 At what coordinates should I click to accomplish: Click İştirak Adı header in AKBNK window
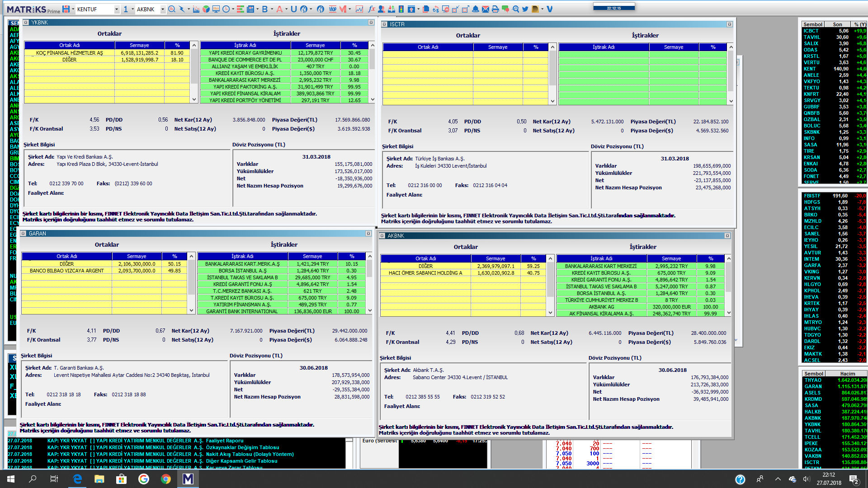(x=601, y=258)
